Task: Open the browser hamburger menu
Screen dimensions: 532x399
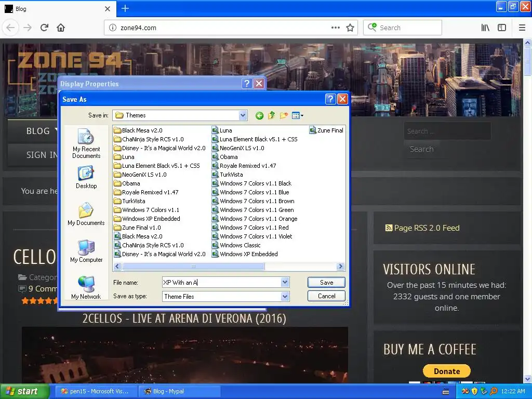Action: [522, 28]
